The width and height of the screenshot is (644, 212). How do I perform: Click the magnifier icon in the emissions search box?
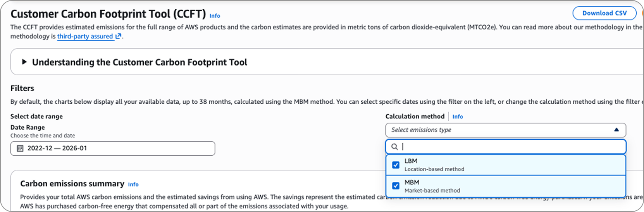[394, 147]
